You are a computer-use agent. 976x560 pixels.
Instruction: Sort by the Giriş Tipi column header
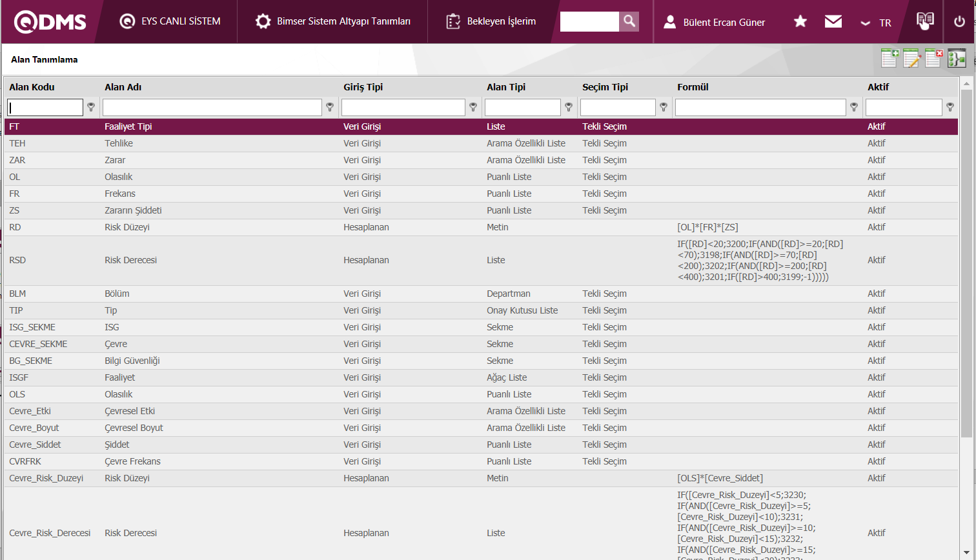(x=363, y=87)
